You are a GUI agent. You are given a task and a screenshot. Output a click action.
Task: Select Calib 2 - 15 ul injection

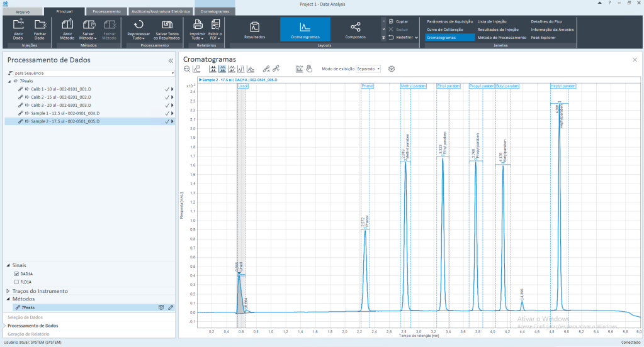(89, 97)
